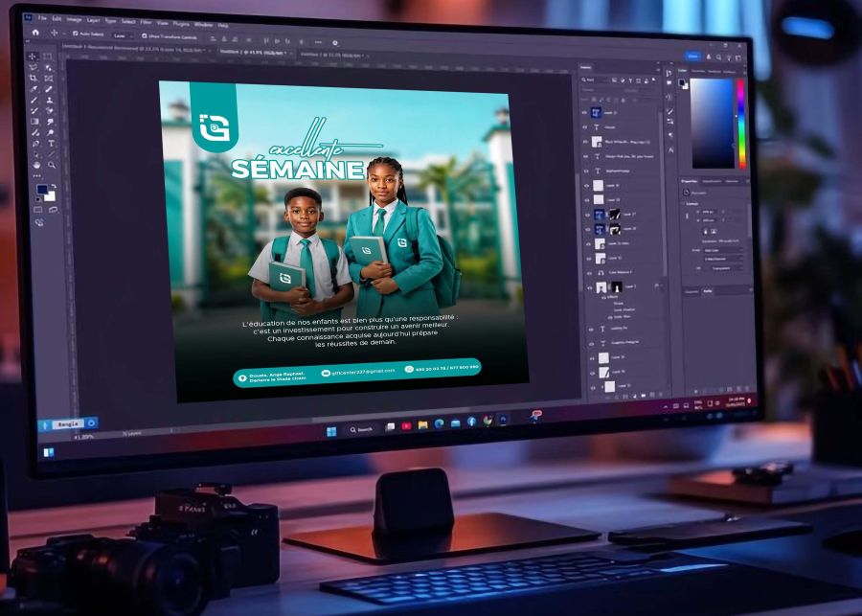Open the Layers panel filter kind dropdown
The image size is (862, 616).
[x=595, y=80]
